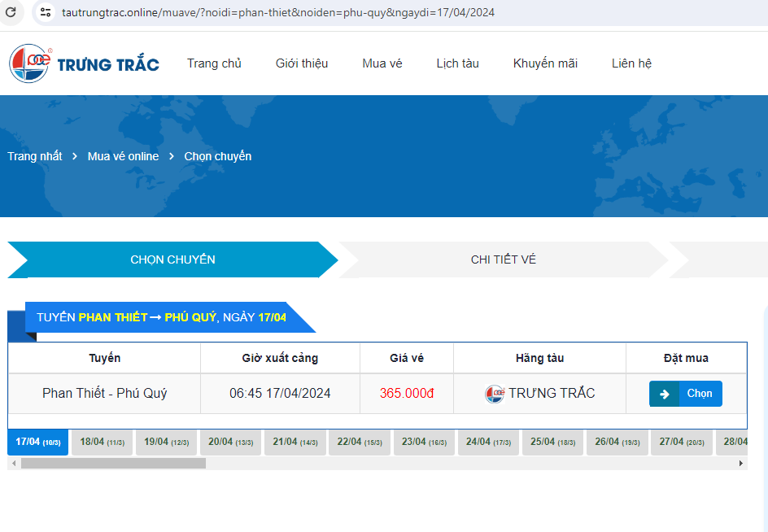Open the Giới thiệu menu item
Image resolution: width=768 pixels, height=532 pixels.
coord(302,63)
